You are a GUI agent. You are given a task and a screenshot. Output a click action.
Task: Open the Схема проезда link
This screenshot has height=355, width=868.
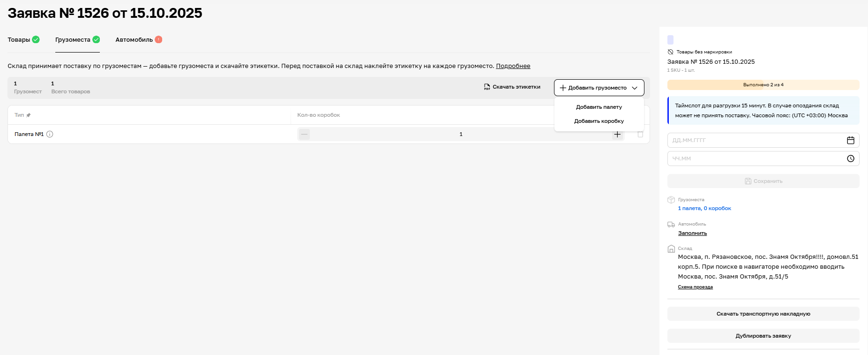pos(695,287)
